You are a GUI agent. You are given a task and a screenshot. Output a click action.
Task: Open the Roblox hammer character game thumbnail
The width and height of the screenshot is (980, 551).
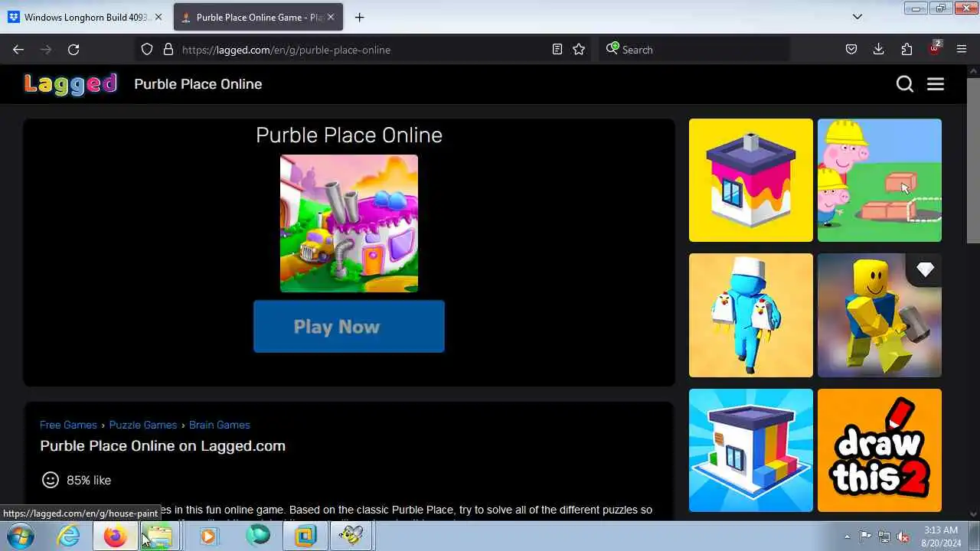pyautogui.click(x=880, y=315)
